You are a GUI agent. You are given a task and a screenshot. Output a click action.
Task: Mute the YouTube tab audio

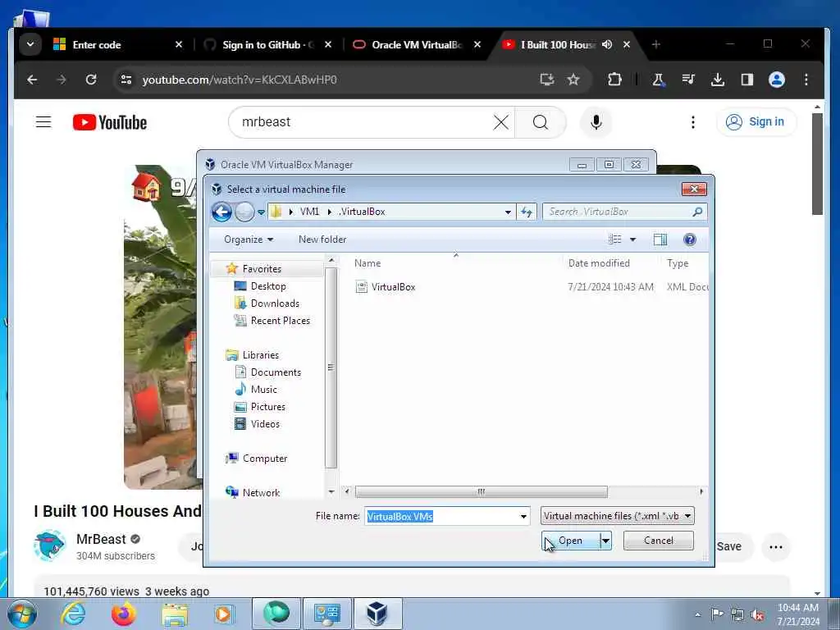pyautogui.click(x=607, y=44)
